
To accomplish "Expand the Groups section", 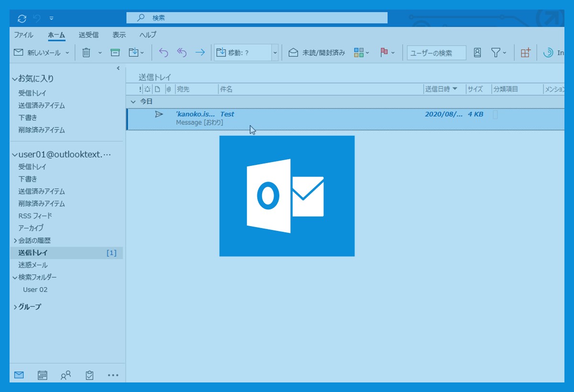I will pos(15,307).
